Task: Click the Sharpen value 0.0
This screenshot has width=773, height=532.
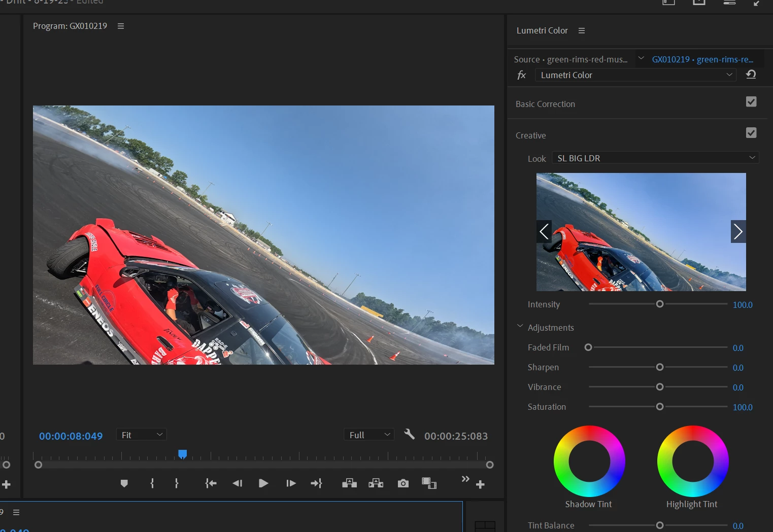Action: [738, 368]
